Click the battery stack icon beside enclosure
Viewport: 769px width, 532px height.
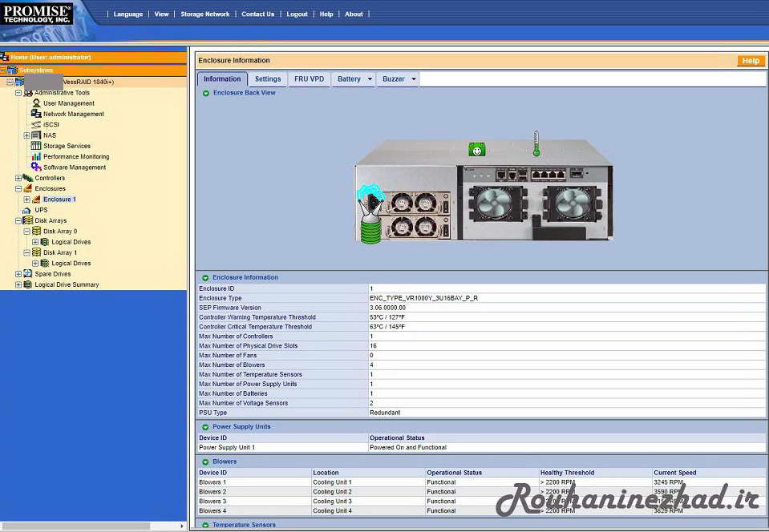click(x=369, y=216)
